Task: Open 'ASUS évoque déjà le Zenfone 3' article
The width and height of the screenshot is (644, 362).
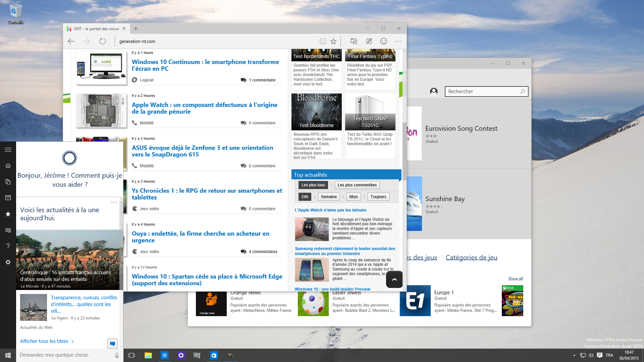Action: coord(202,151)
